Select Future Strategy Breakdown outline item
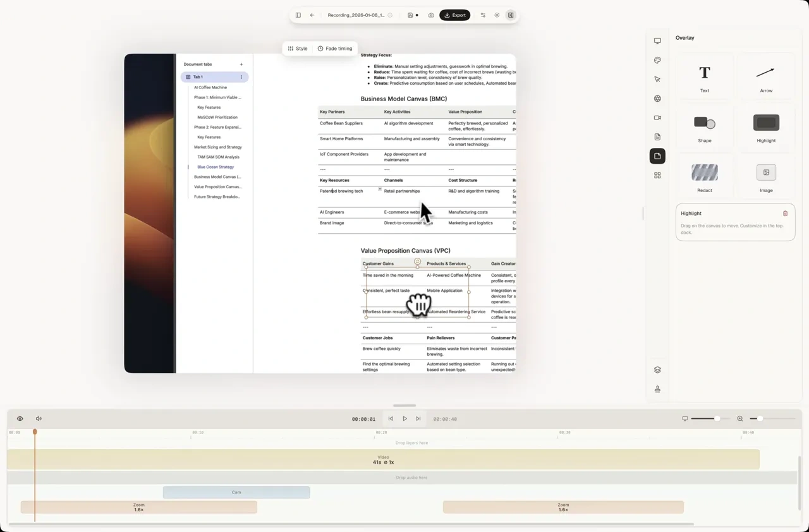Image resolution: width=809 pixels, height=532 pixels. [217, 196]
